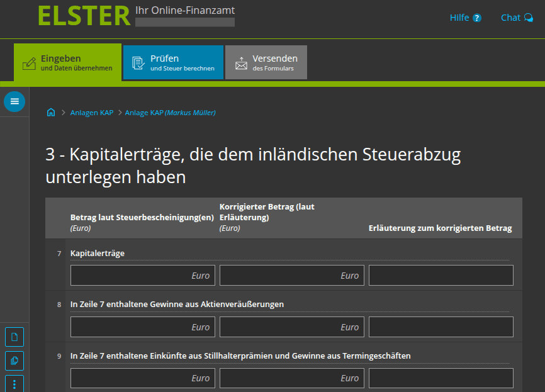Click the home breadcrumb icon

coord(51,112)
